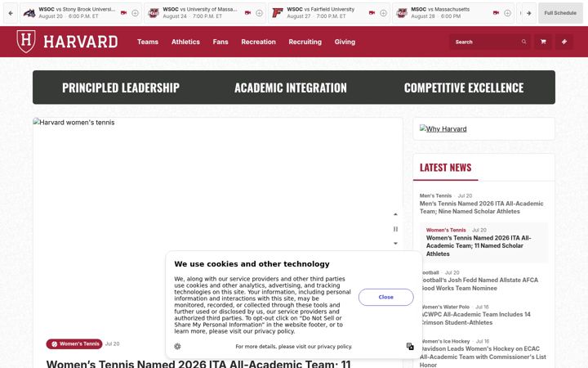The height and width of the screenshot is (368, 588).
Task: Click Principled Leadership banner text
Action: tap(121, 88)
